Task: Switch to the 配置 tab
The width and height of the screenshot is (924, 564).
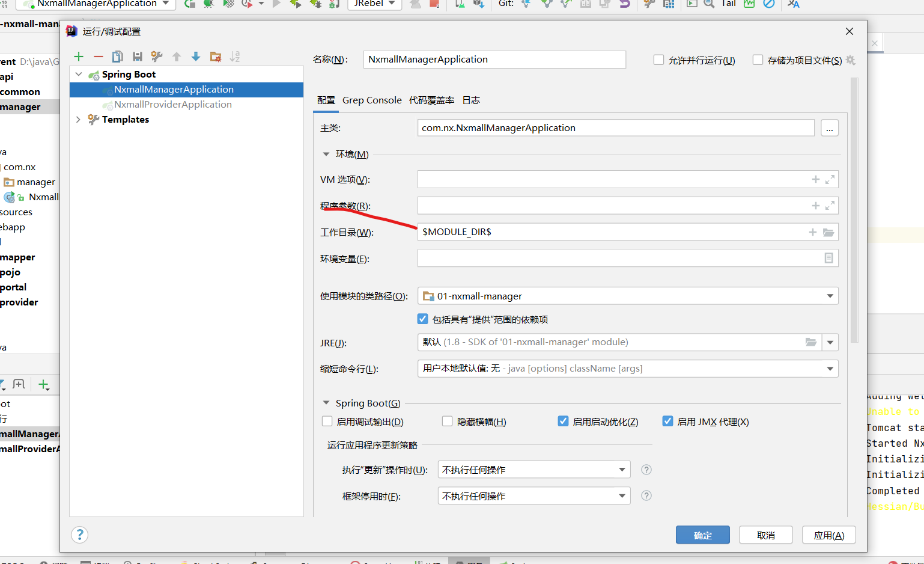Action: (326, 100)
